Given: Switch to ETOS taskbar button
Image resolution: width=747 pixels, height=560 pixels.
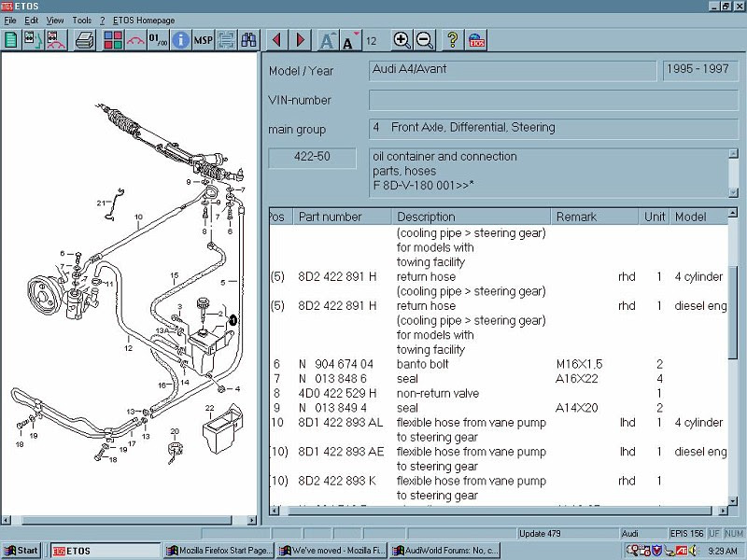Looking at the screenshot, I should (x=106, y=551).
